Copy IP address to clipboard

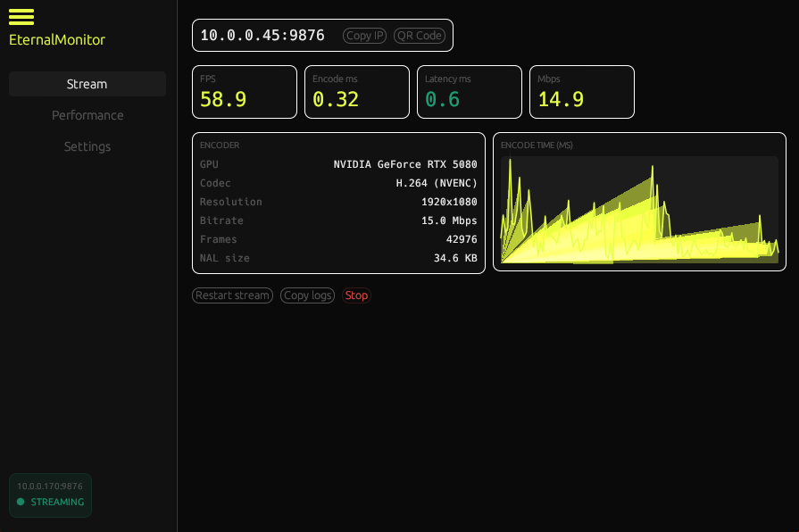pos(364,36)
